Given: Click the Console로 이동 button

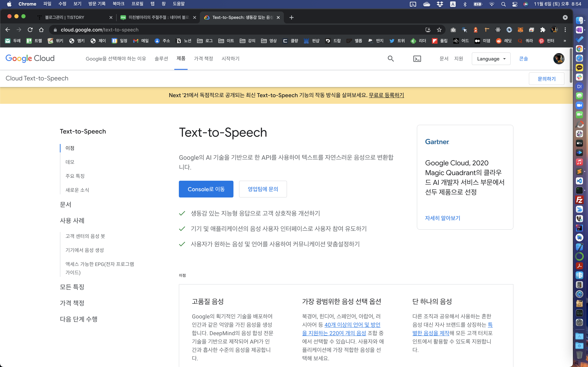Looking at the screenshot, I should [206, 189].
